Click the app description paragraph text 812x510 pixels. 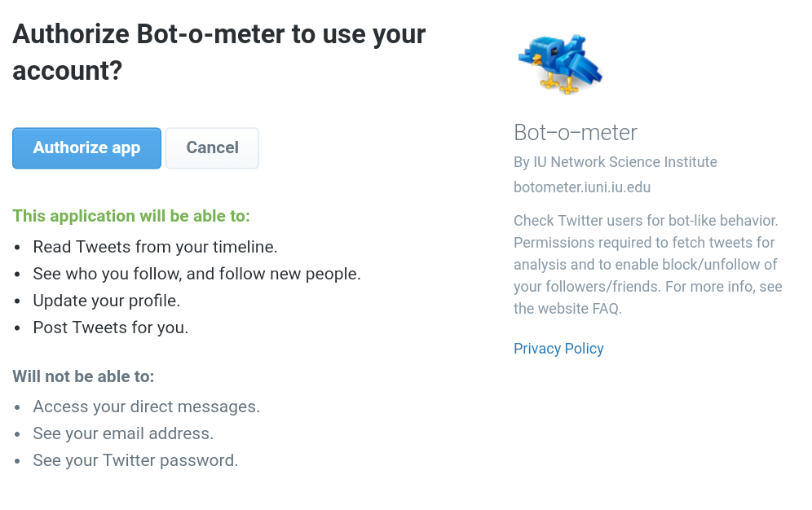646,265
